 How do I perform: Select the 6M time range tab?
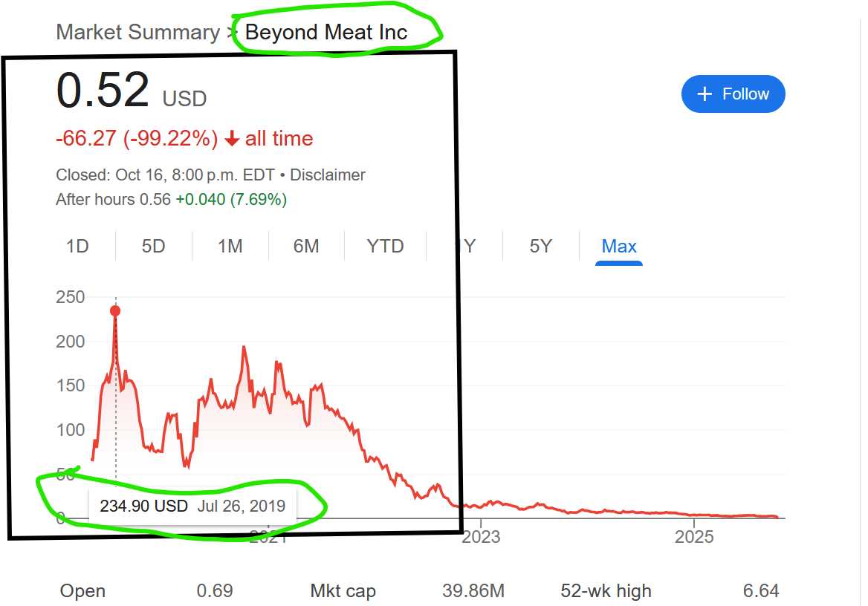click(x=305, y=247)
